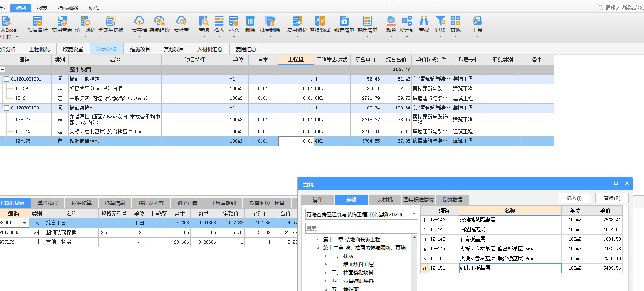Viewport: 644px width, 291px height.
Task: Select the 统一调价 price adjustment tool
Action: (85, 24)
